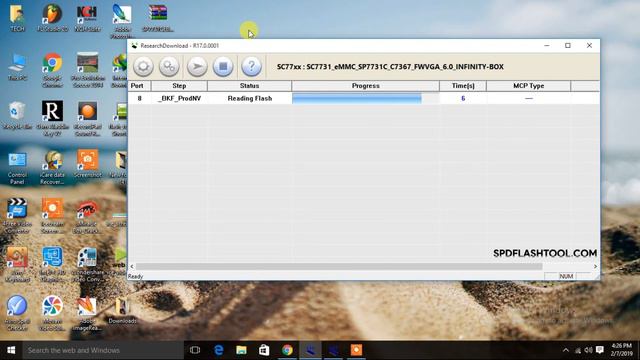Launch Google Chrome from the desktop
This screenshot has height=360, width=640.
(52, 70)
